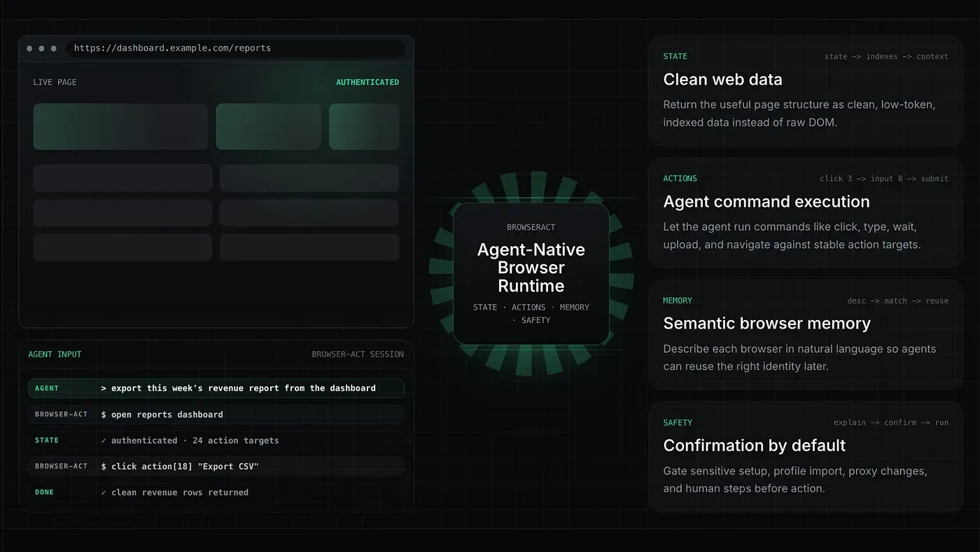Click the "BROWSER-ACT SESSION" label
Screen dimensions: 980x552
pyautogui.click(x=358, y=354)
